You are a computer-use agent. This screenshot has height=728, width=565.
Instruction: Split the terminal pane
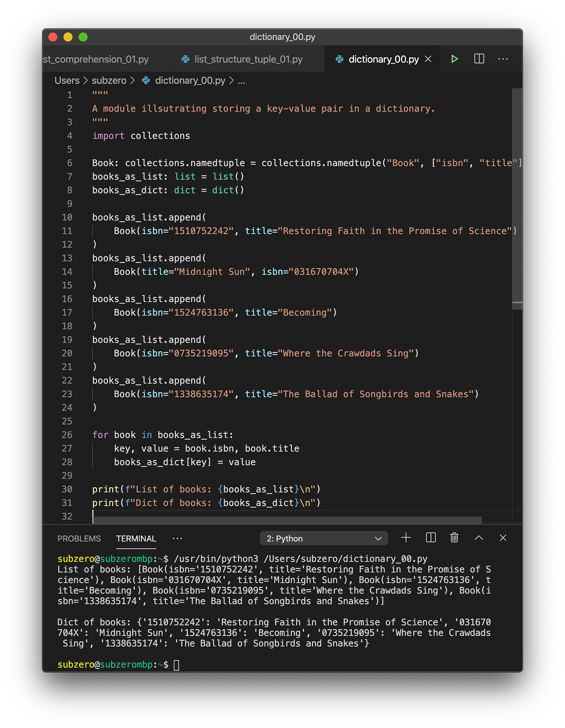[x=431, y=538]
